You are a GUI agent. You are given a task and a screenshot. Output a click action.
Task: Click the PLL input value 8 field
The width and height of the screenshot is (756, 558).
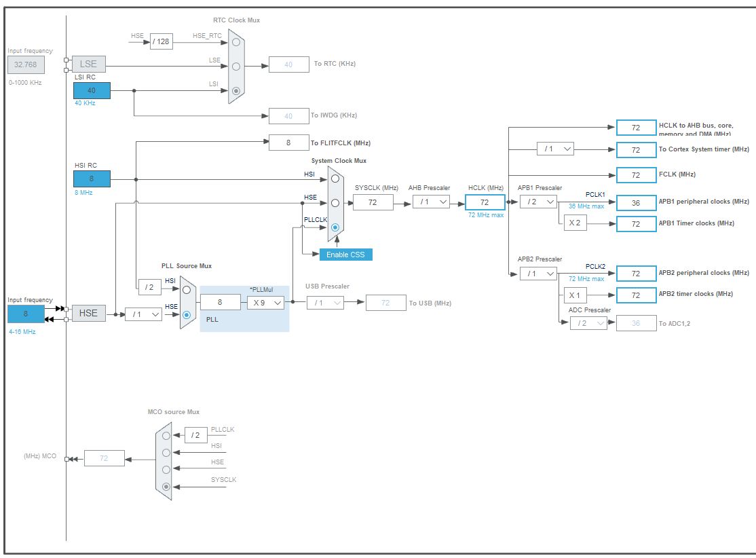pyautogui.click(x=221, y=302)
